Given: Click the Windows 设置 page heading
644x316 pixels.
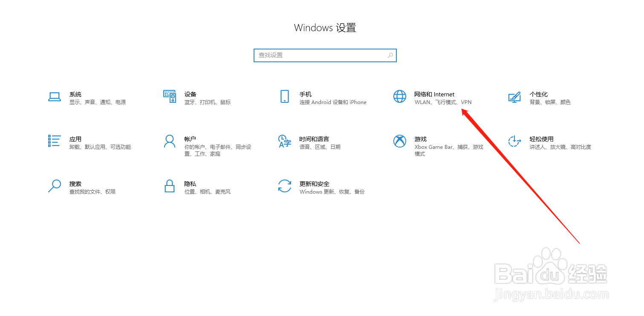Looking at the screenshot, I should (x=325, y=28).
